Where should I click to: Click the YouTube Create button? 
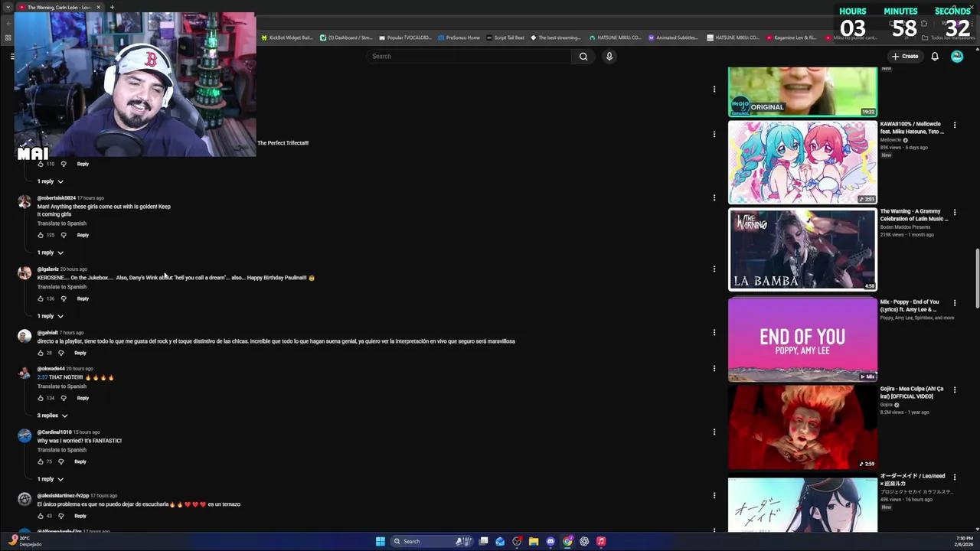click(x=905, y=57)
